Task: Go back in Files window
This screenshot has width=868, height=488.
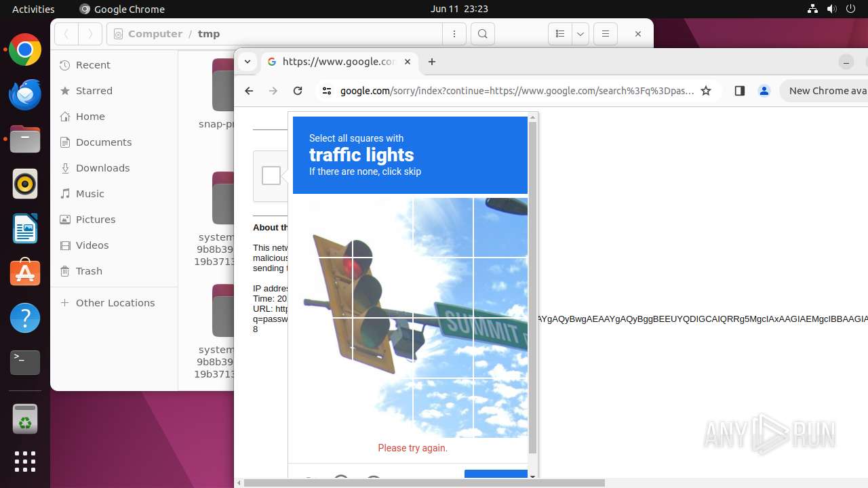Action: [66, 34]
